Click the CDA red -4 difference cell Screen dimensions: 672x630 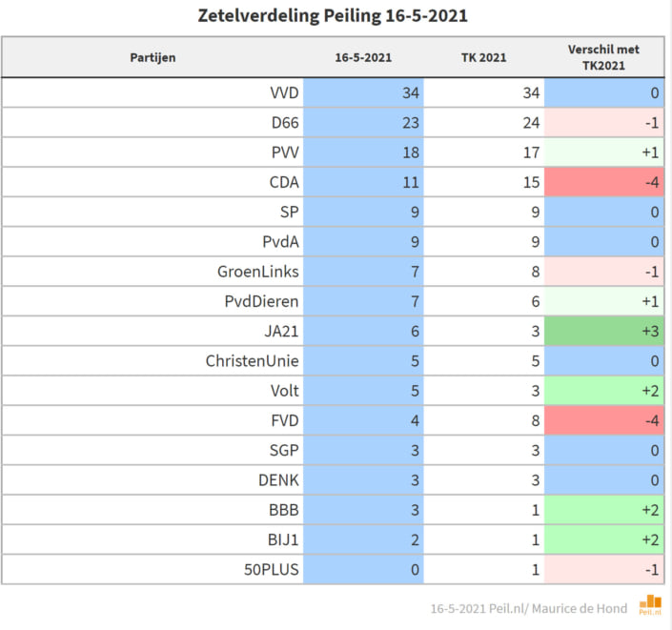604,182
